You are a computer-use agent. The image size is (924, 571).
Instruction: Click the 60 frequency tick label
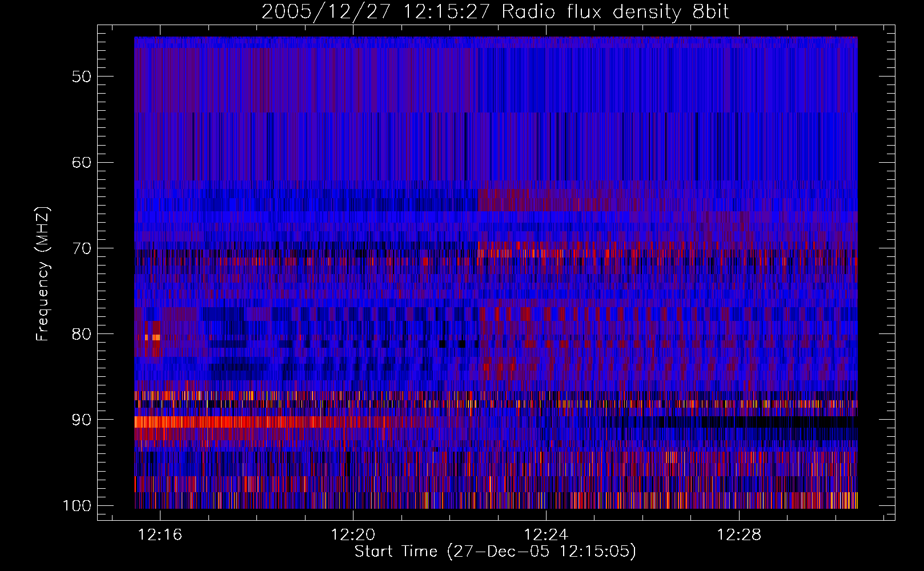82,162
